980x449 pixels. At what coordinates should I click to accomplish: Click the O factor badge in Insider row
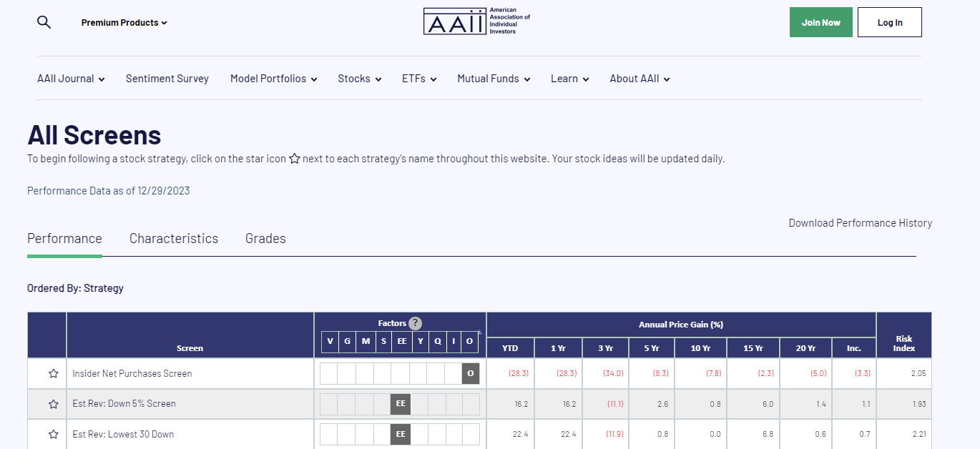(x=471, y=373)
